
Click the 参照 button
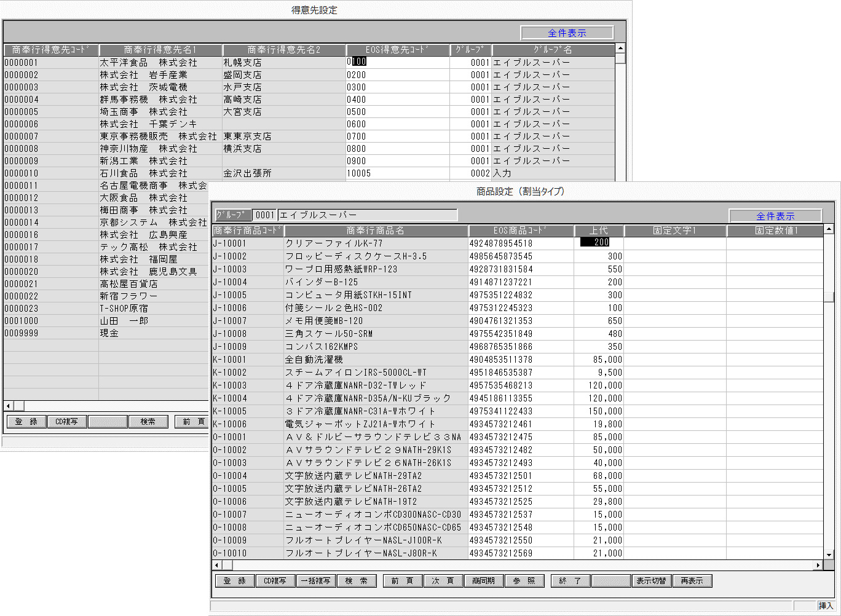click(524, 581)
